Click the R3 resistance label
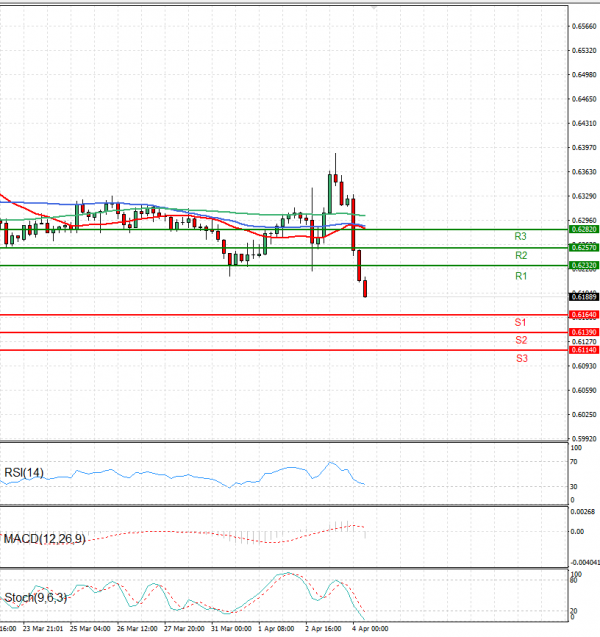Screen dimensions: 600x637 tap(520, 237)
